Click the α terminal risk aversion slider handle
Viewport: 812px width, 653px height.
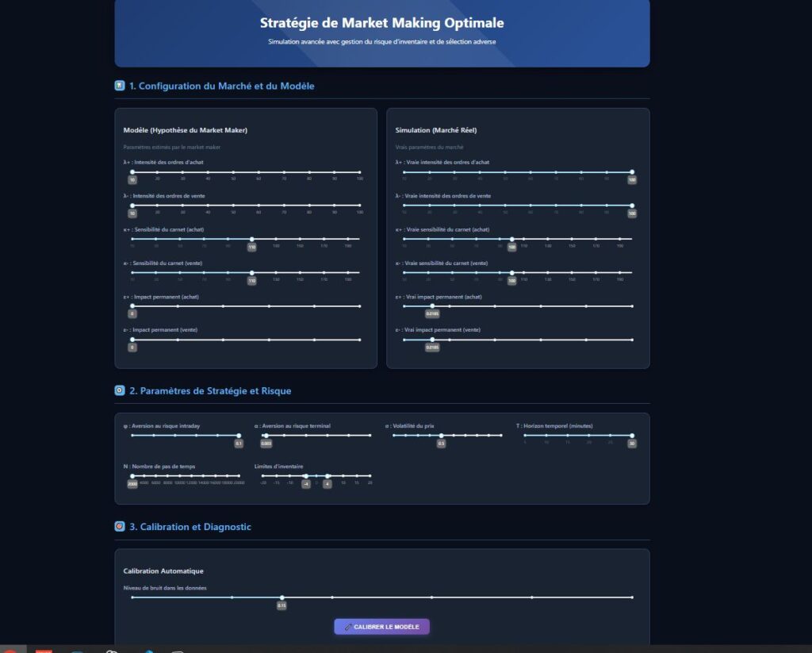pos(266,435)
